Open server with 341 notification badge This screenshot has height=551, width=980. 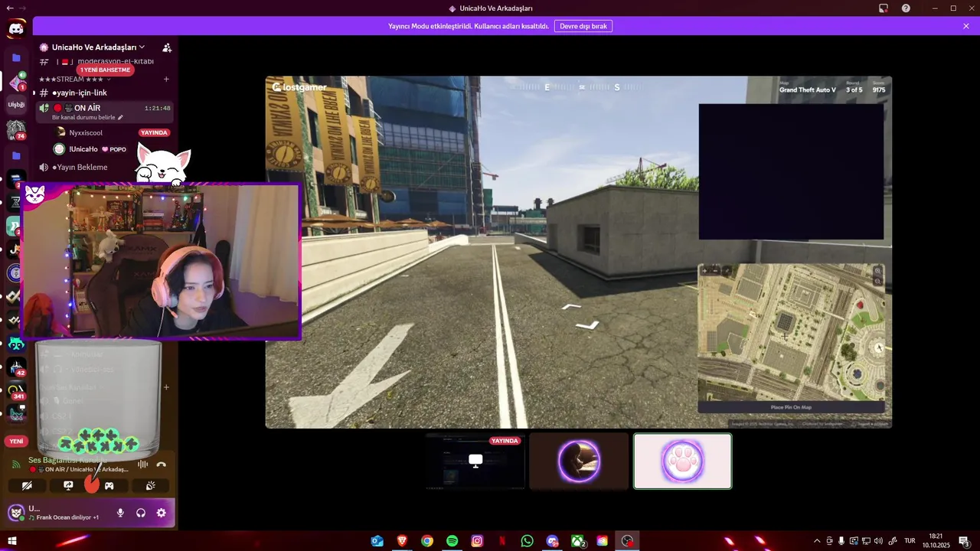pyautogui.click(x=16, y=390)
